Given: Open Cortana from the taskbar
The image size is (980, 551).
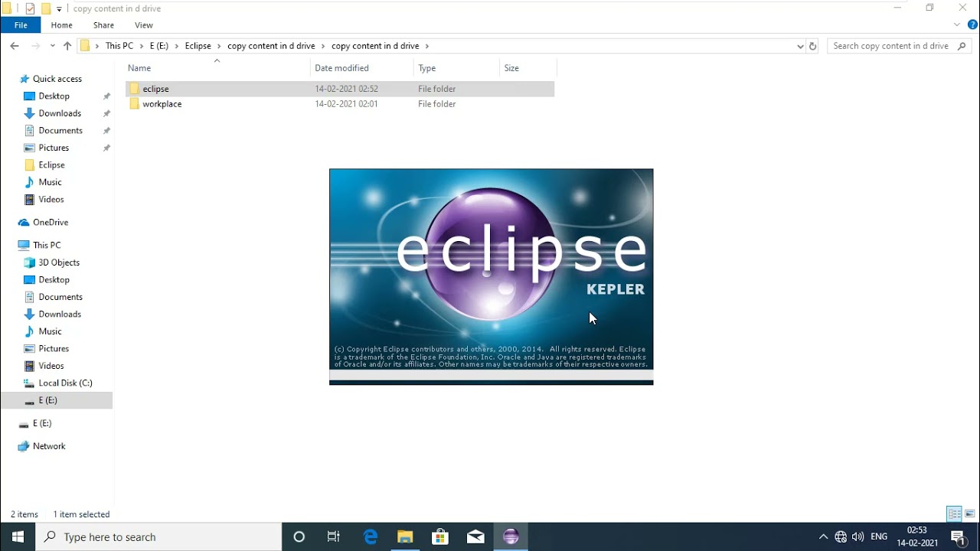Looking at the screenshot, I should pos(299,536).
